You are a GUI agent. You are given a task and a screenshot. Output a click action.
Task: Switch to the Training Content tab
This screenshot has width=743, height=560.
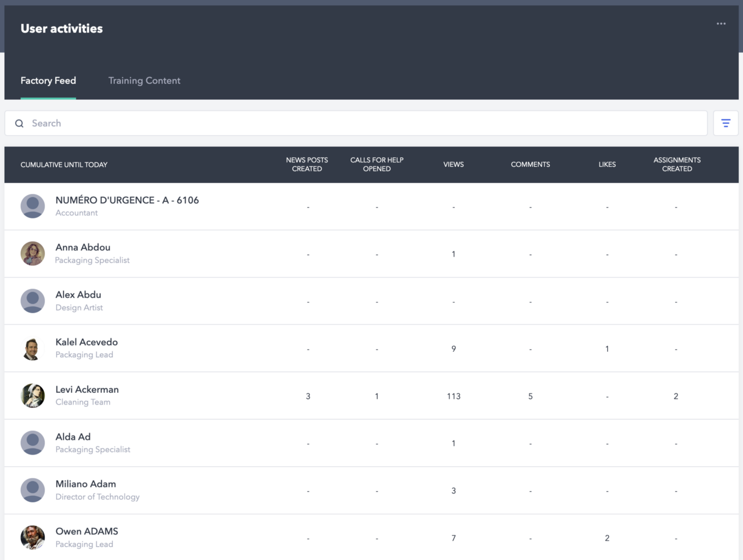(x=144, y=81)
